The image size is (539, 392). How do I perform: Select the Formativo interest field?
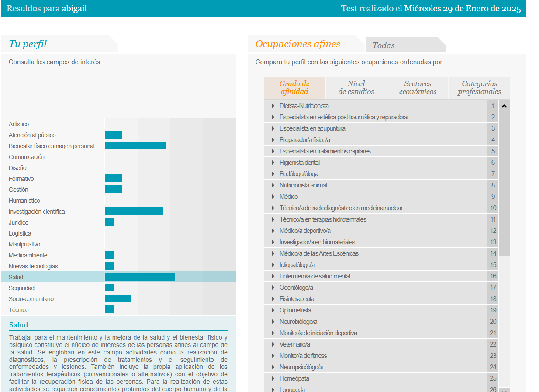point(21,179)
